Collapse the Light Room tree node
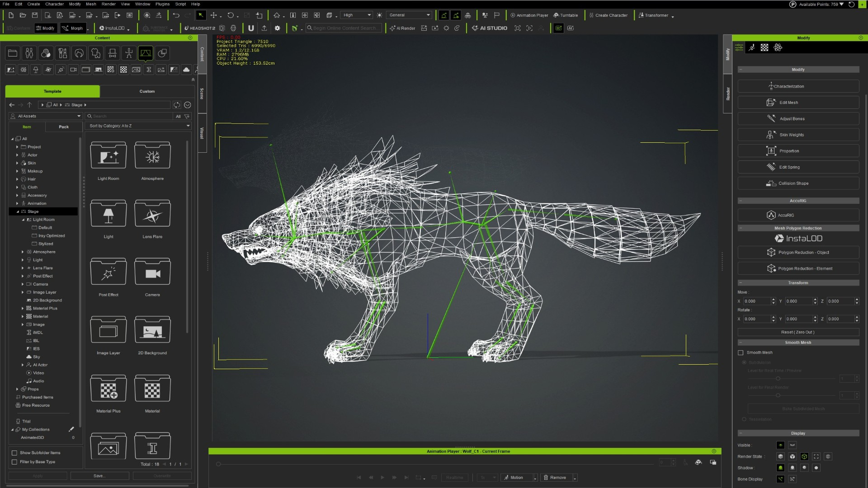Screen dimensions: 868x488 [23, 220]
